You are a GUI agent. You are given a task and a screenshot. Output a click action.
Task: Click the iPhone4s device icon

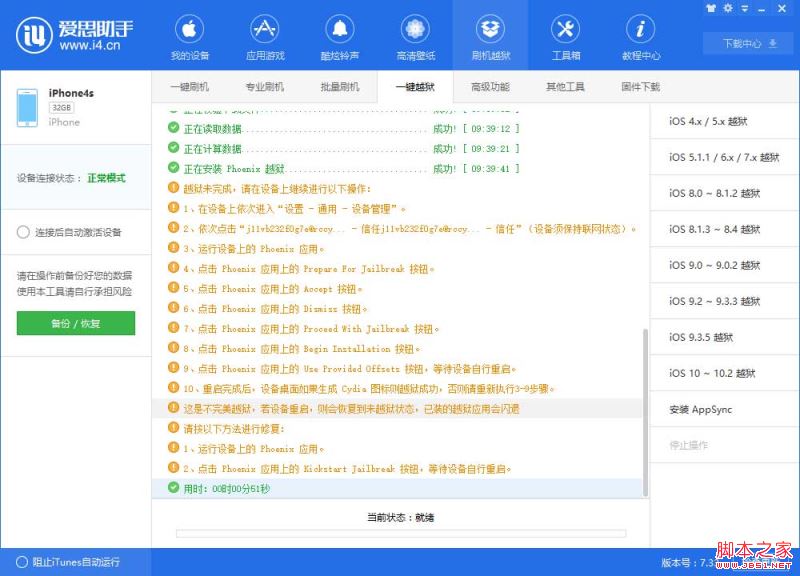pos(27,108)
